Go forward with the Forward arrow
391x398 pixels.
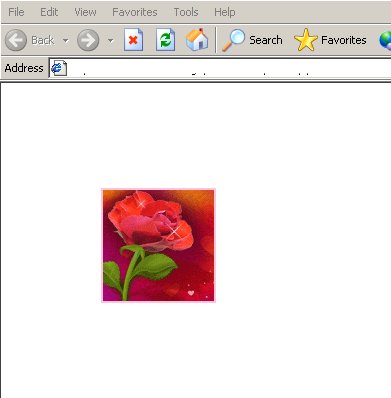(x=88, y=40)
